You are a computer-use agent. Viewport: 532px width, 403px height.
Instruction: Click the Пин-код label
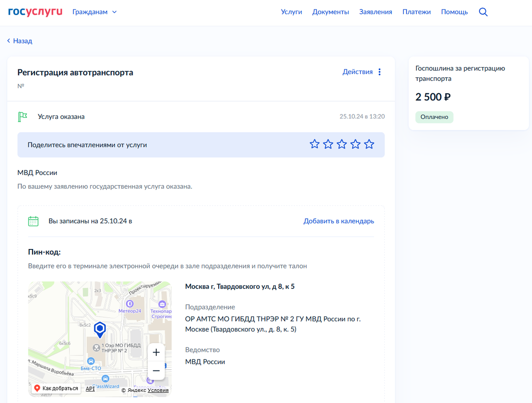44,252
